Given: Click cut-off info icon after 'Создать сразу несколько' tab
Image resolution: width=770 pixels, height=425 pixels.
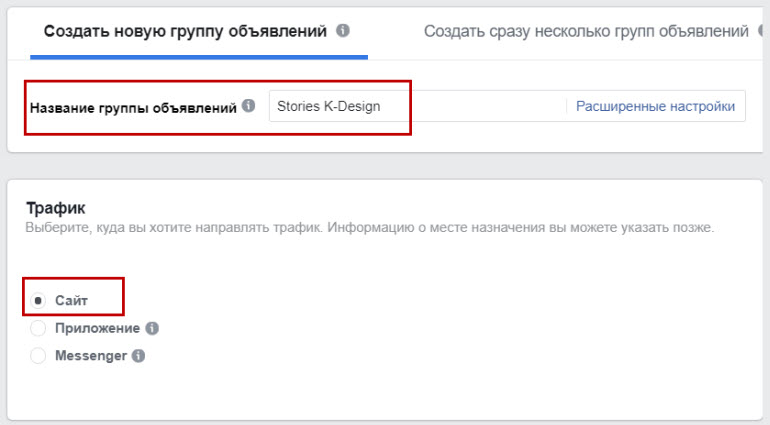Looking at the screenshot, I should (x=764, y=31).
